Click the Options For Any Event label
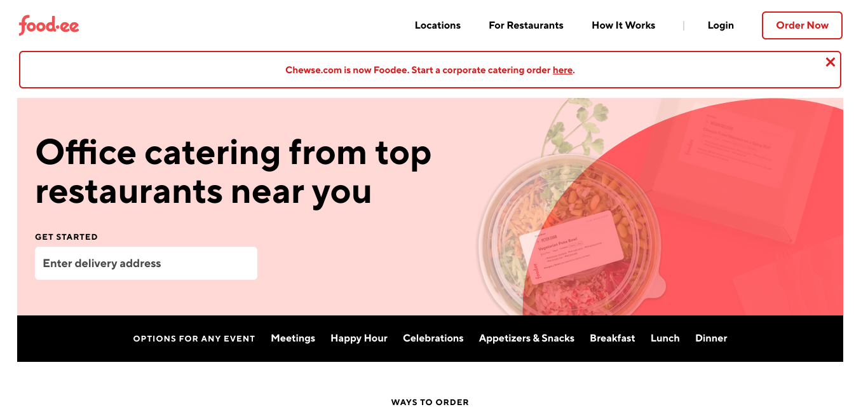This screenshot has height=414, width=868. (194, 339)
